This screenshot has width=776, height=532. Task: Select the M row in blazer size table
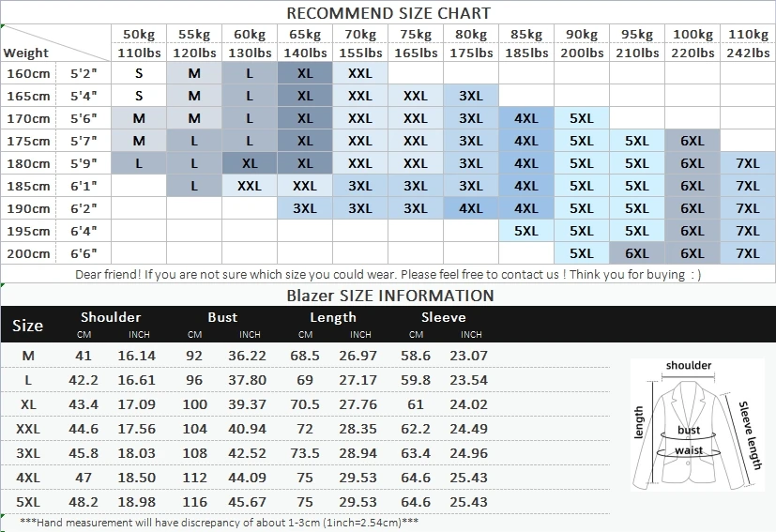click(305, 356)
